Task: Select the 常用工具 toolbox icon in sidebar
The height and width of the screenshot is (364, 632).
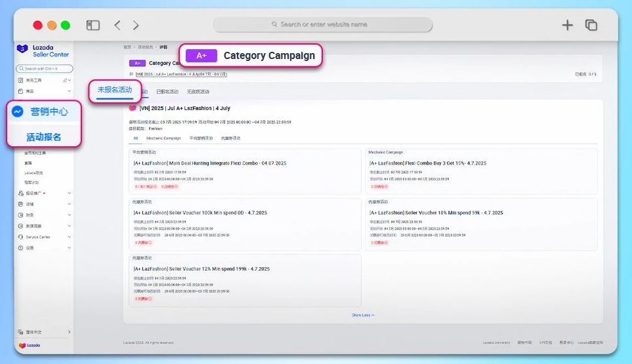Action: (x=20, y=80)
